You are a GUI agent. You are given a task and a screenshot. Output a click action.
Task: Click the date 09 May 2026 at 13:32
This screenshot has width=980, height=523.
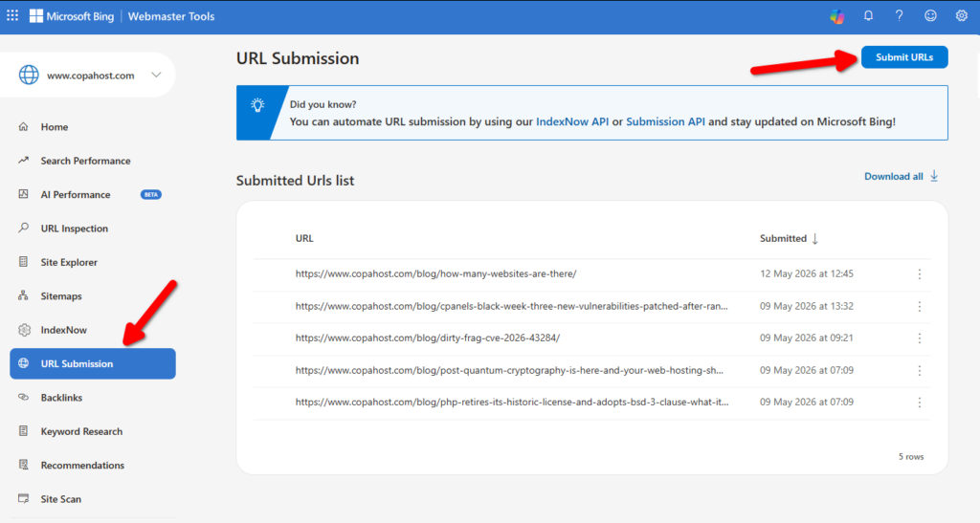pyautogui.click(x=806, y=306)
